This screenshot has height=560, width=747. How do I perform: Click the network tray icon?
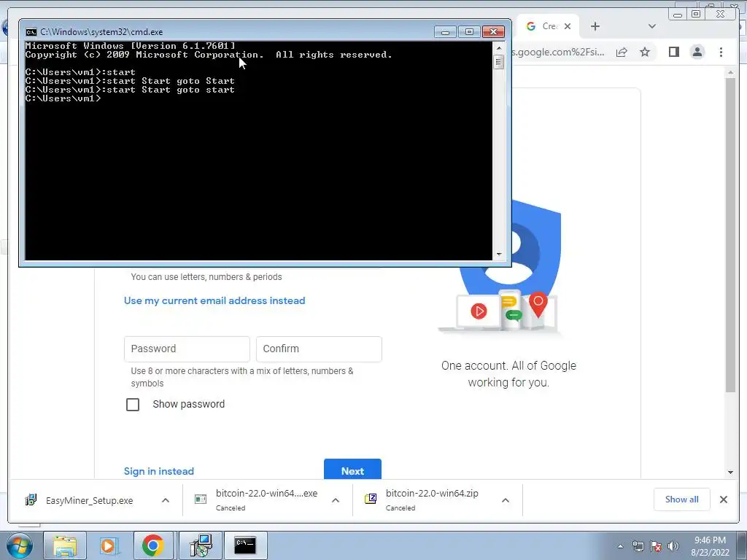tap(638, 547)
